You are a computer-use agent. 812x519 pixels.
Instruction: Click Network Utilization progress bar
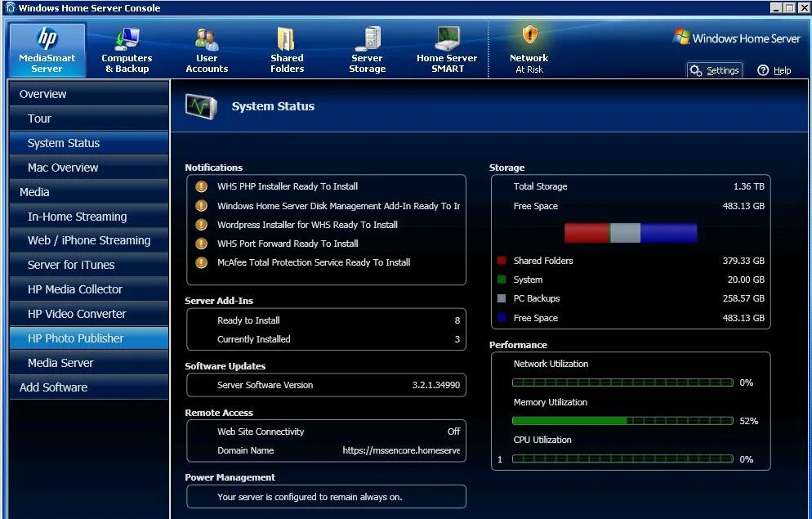point(622,383)
